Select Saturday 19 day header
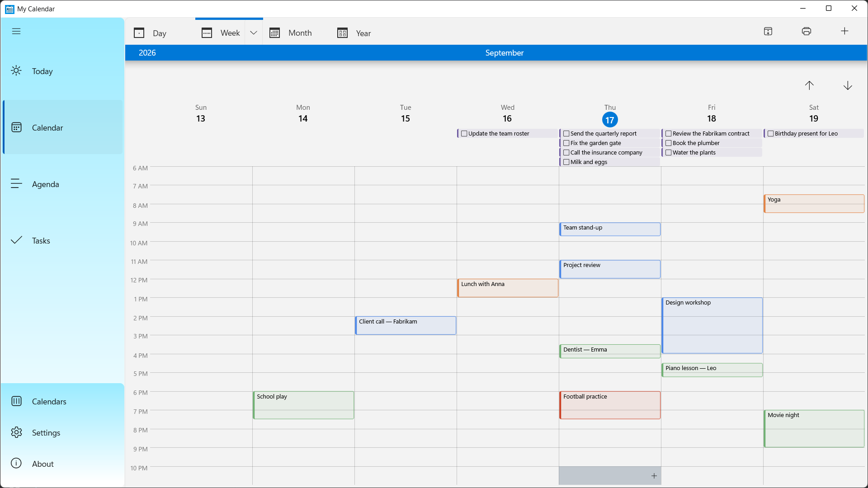Viewport: 868px width, 488px height. 814,113
